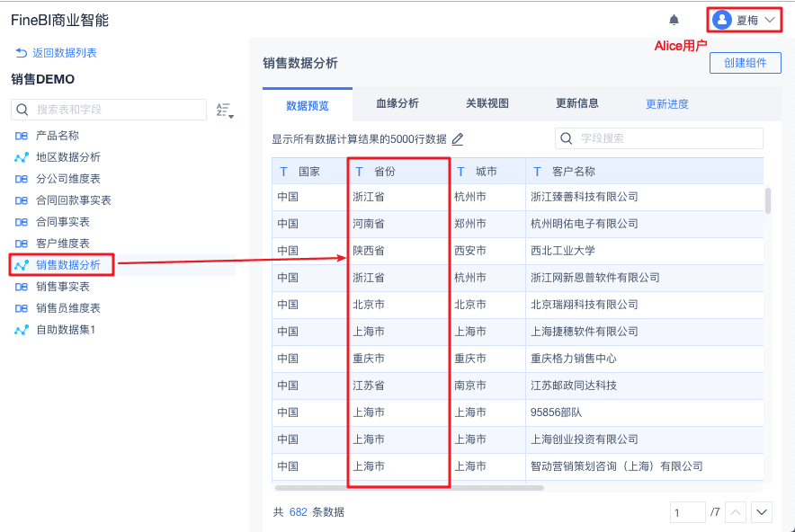The width and height of the screenshot is (795, 532).
Task: Click the DB icon beside 销售事实表
Action: click(22, 287)
